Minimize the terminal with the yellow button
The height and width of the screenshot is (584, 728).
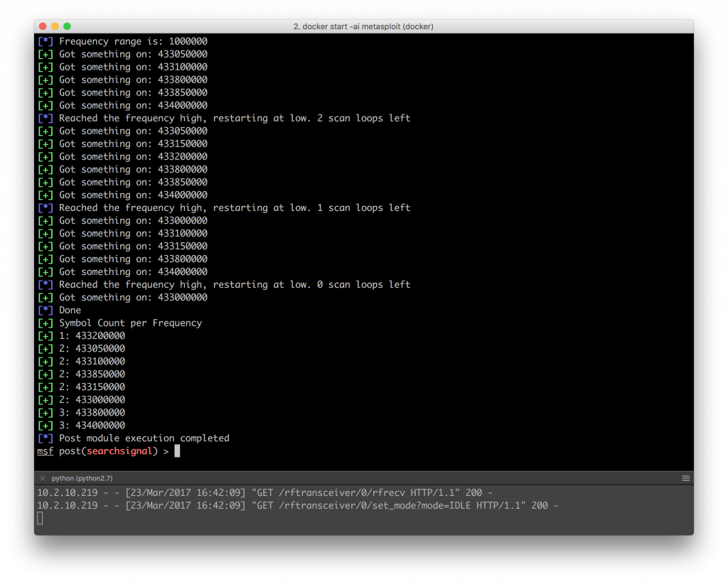(55, 26)
